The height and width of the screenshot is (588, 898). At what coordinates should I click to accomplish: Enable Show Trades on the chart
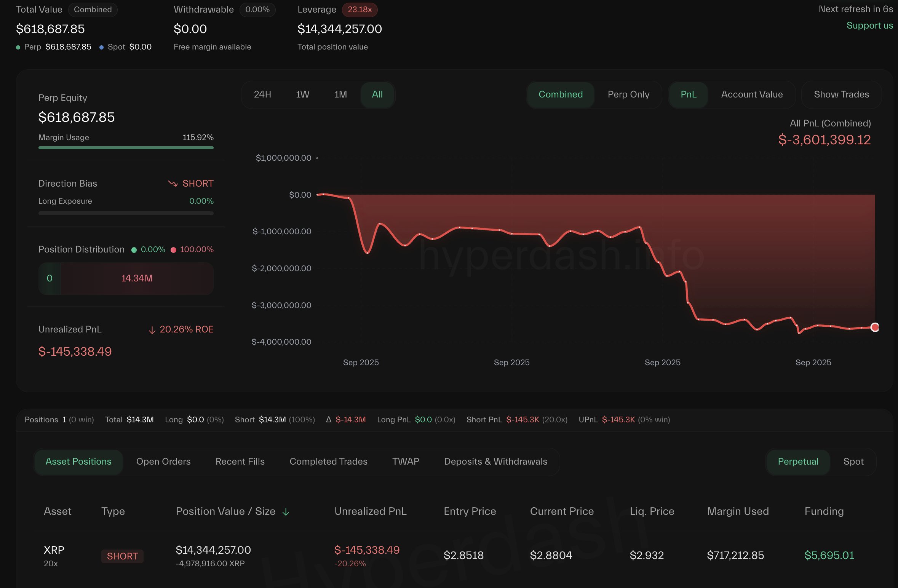(x=841, y=94)
